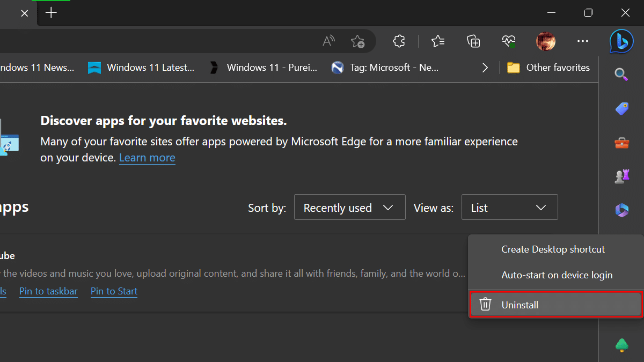This screenshot has width=644, height=362.
Task: Select Auto-start on device login option
Action: click(x=557, y=275)
